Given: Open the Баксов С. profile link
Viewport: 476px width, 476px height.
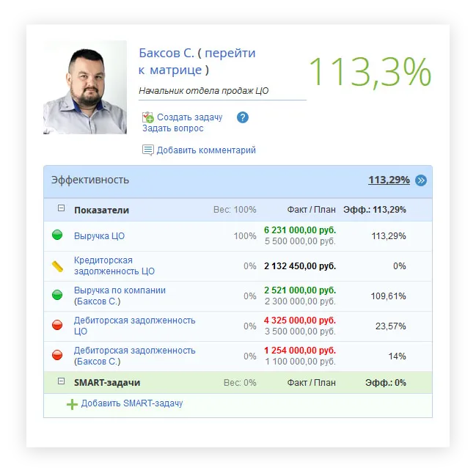Looking at the screenshot, I should 166,54.
